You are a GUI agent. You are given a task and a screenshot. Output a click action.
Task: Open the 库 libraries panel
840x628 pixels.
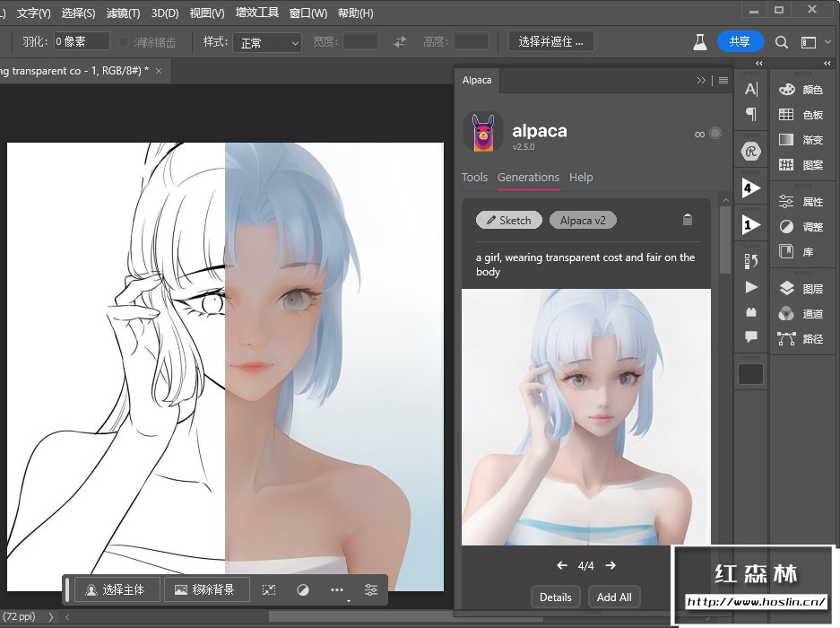(797, 251)
